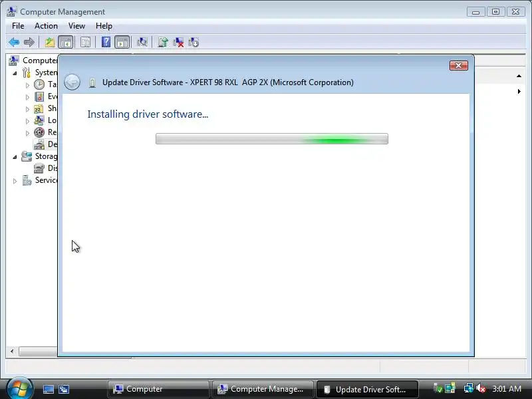
Task: Expand the Services and Applications node
Action: pos(15,181)
